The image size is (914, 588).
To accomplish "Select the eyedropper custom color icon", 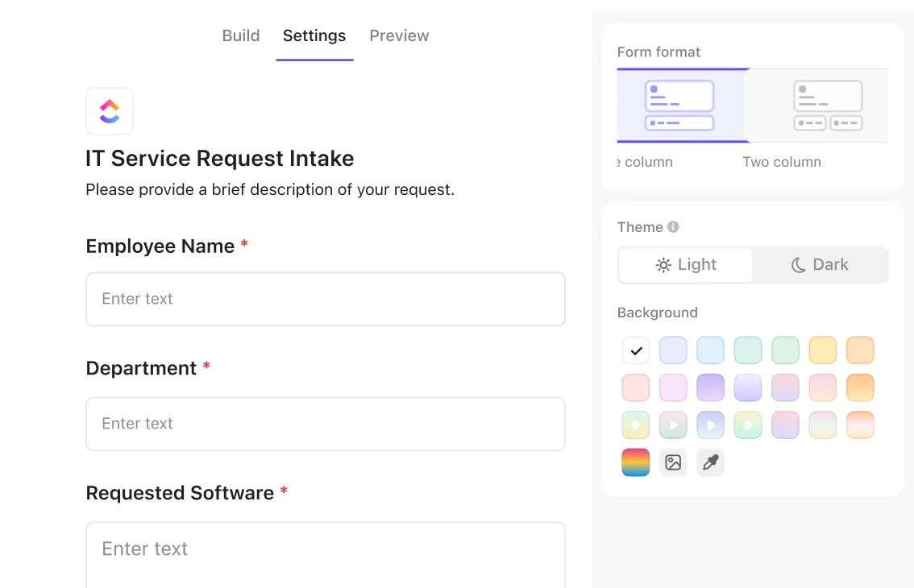I will point(711,462).
